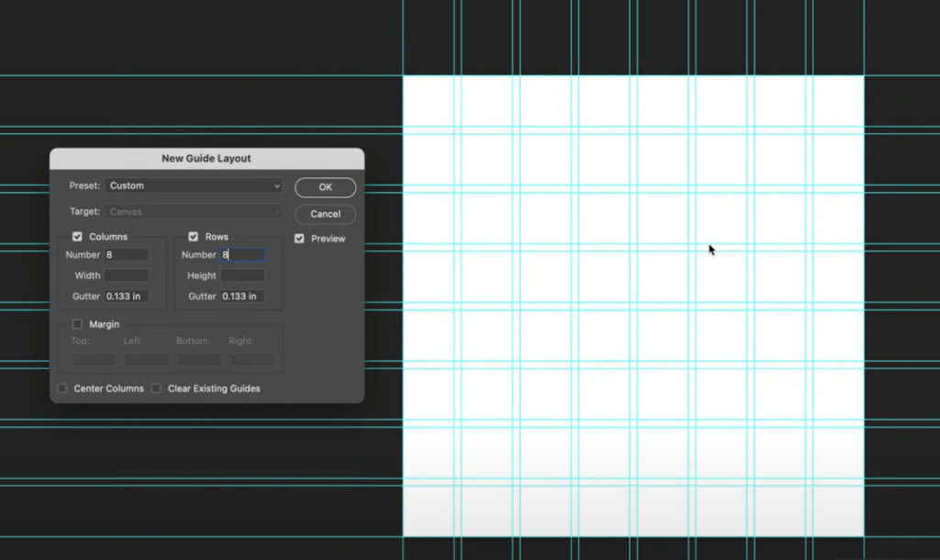Enable Center Columns option

click(x=62, y=388)
